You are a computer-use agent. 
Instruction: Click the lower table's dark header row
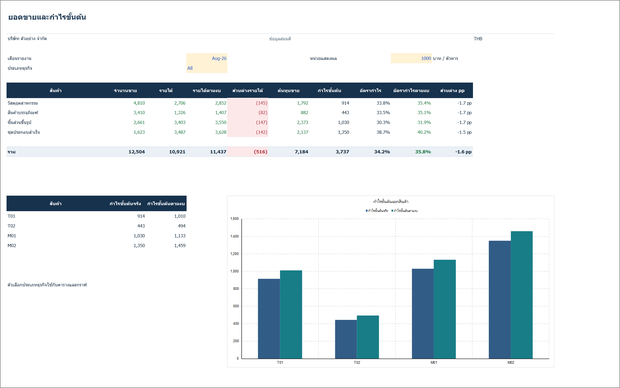click(x=96, y=203)
